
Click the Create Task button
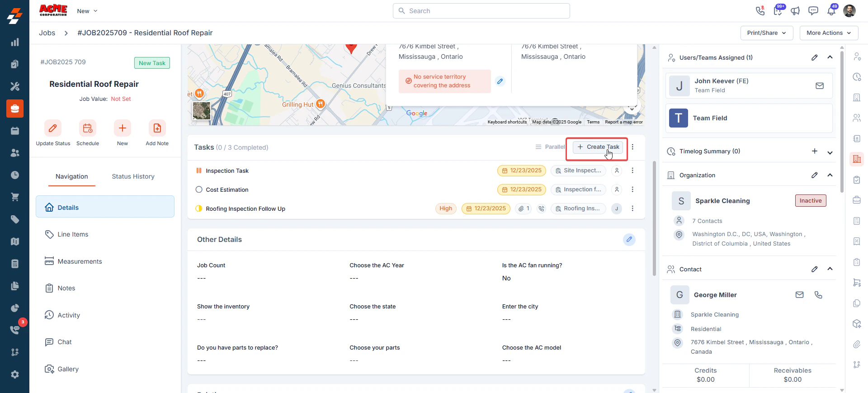point(598,147)
